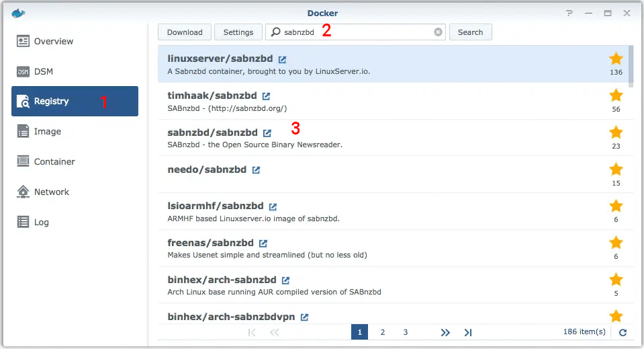This screenshot has width=644, height=349.
Task: Open Network section in sidebar
Action: pos(75,192)
